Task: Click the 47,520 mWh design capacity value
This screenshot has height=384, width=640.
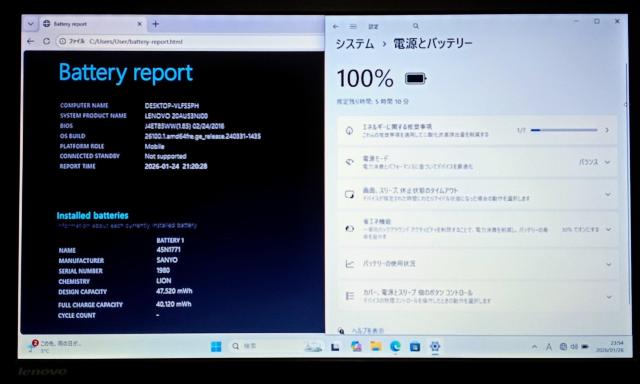Action: pyautogui.click(x=174, y=291)
